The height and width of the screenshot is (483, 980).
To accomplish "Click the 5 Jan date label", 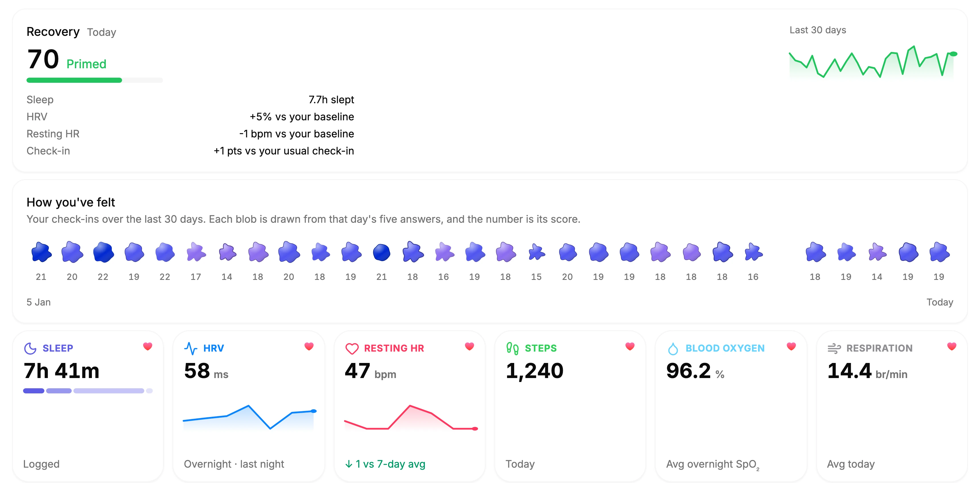I will point(38,302).
